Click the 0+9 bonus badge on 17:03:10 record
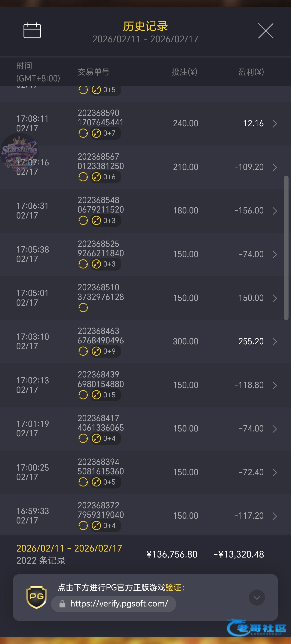Image resolution: width=291 pixels, height=644 pixels. pos(106,351)
